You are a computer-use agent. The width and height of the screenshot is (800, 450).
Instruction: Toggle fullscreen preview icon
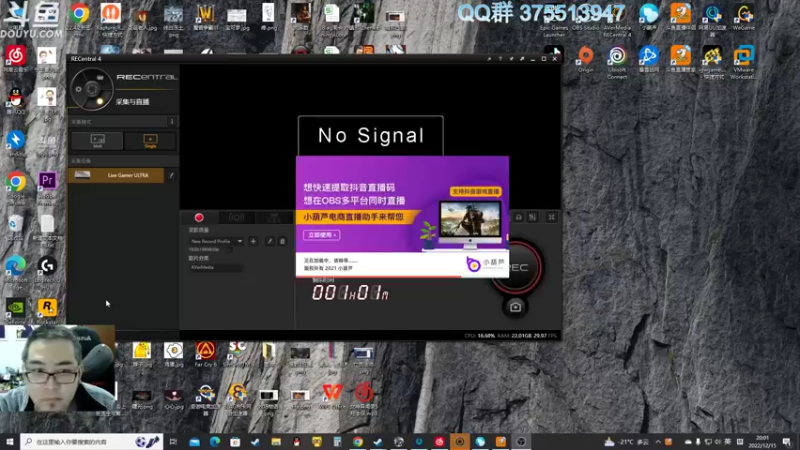tap(552, 217)
